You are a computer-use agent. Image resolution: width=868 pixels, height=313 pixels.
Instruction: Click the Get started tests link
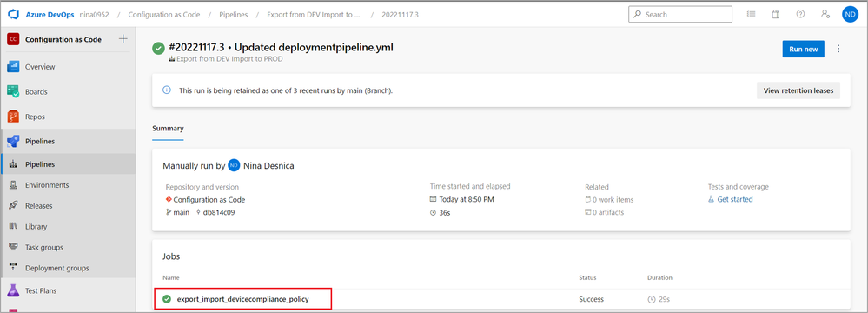click(734, 199)
